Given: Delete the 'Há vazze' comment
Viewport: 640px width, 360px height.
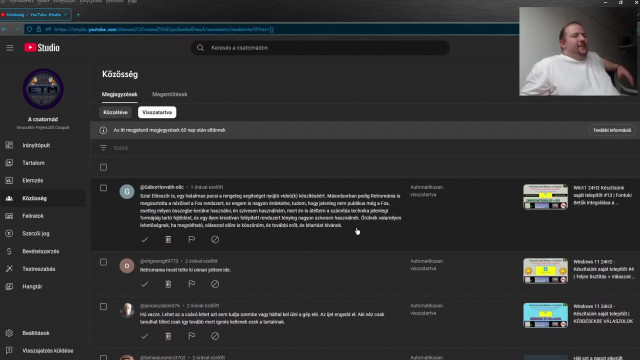Looking at the screenshot, I should pyautogui.click(x=168, y=336).
